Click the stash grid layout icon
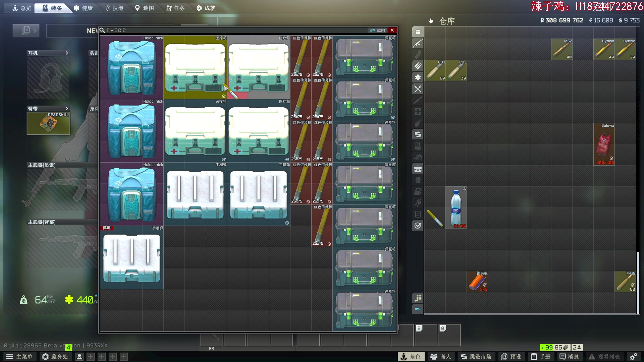 click(418, 298)
